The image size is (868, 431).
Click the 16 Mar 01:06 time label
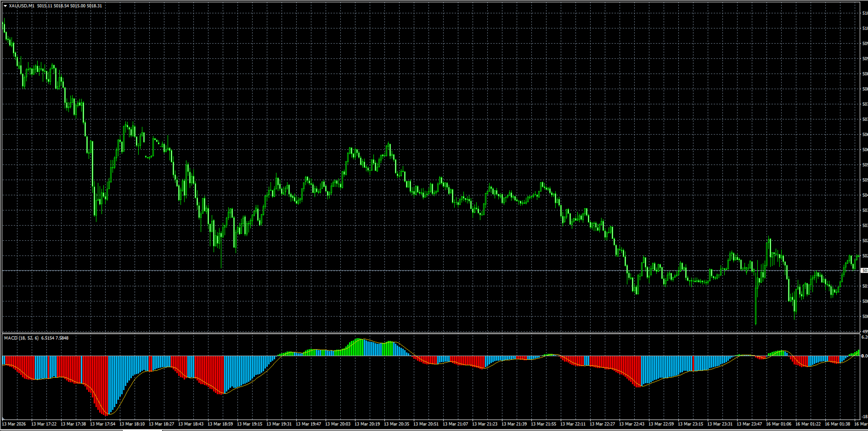point(778,424)
